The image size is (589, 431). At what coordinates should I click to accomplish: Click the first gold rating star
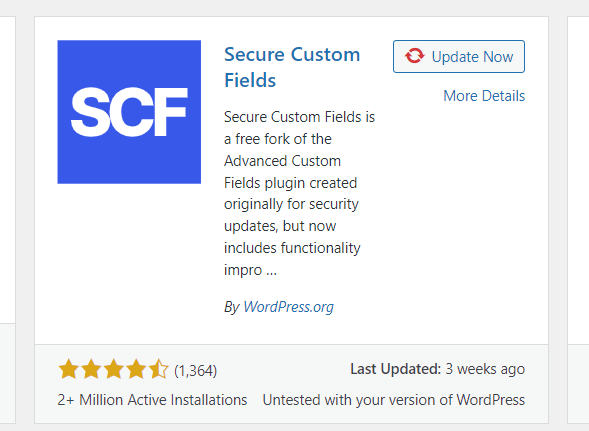tap(68, 369)
